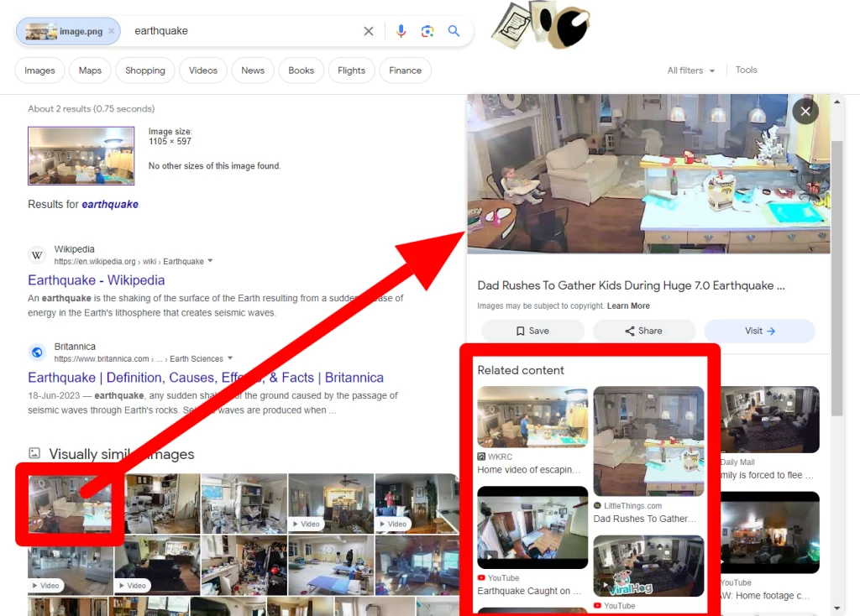The width and height of the screenshot is (860, 616).
Task: Click the Wikipedia favicon icon
Action: (x=37, y=255)
